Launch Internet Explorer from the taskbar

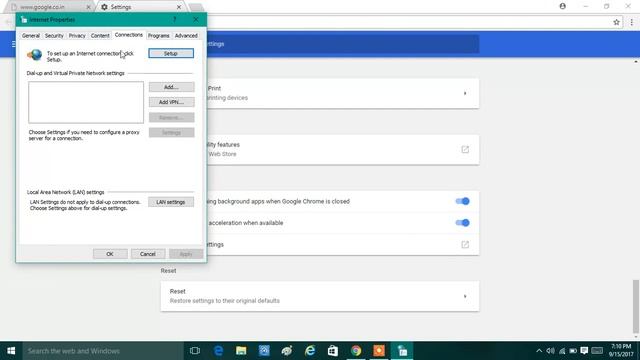point(310,351)
